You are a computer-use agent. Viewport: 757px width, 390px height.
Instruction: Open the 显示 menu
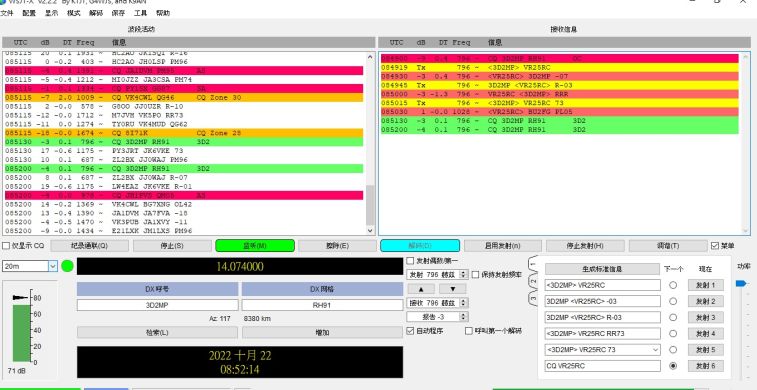coord(52,13)
